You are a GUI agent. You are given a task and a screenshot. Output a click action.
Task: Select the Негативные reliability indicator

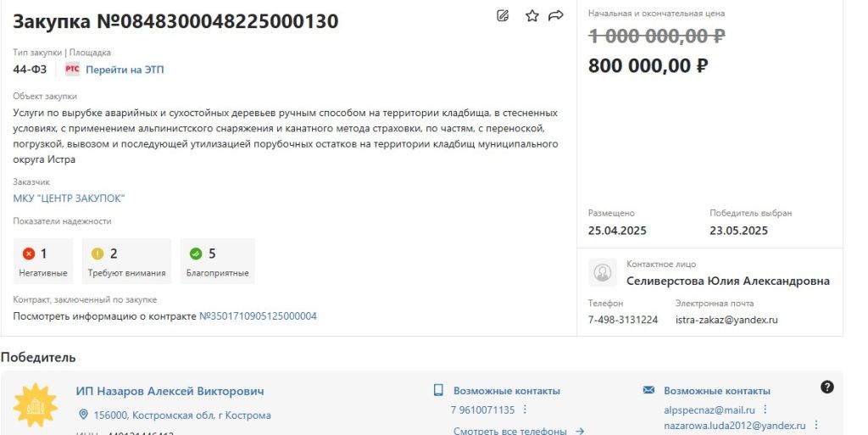tap(43, 261)
